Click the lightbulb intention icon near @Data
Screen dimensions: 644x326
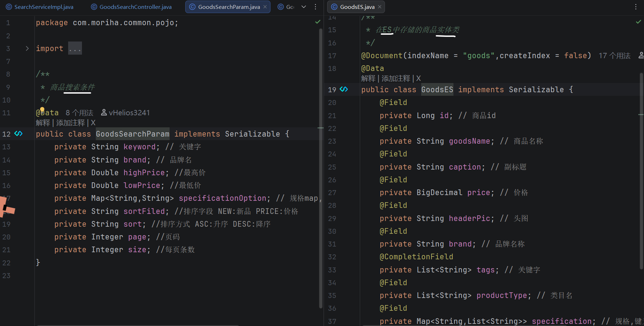pos(42,110)
